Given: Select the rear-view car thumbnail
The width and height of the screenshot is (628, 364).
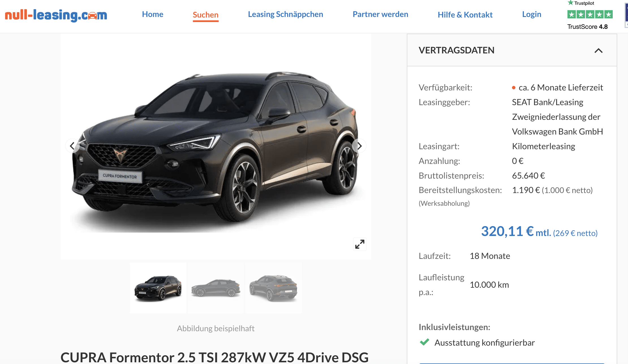Looking at the screenshot, I should click(x=273, y=288).
